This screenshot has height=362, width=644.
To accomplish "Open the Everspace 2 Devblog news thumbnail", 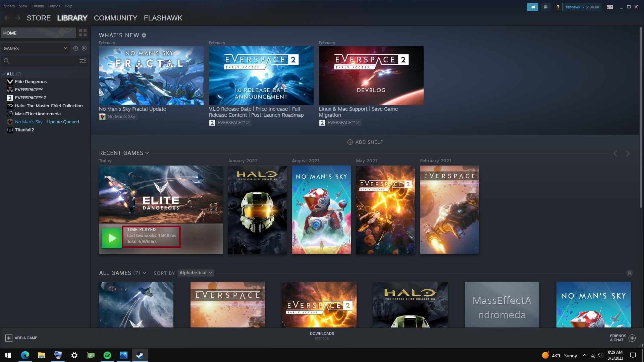I will coord(371,76).
